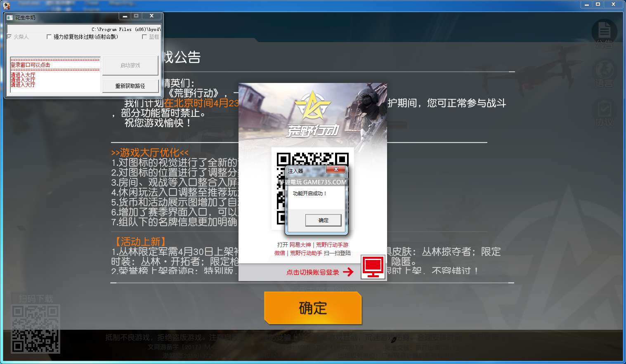Viewport: 626px width, 364px height.
Task: Click the 花生牛奶 window title text
Action: click(26, 18)
